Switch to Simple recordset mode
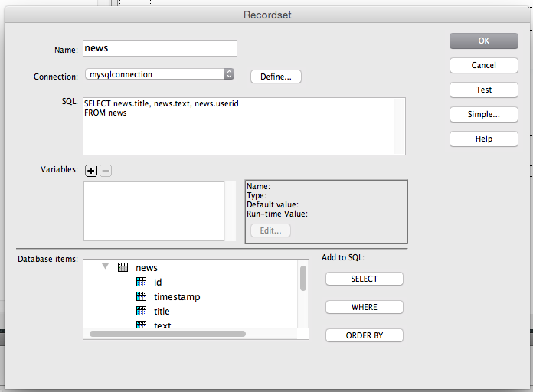This screenshot has width=533, height=392. coord(484,114)
